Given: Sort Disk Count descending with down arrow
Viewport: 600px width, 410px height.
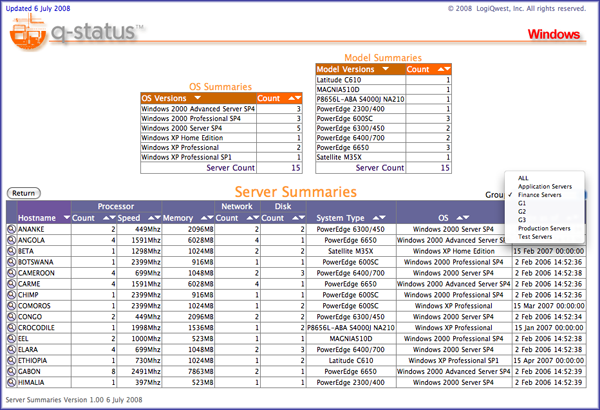Looking at the screenshot, I should tap(302, 217).
